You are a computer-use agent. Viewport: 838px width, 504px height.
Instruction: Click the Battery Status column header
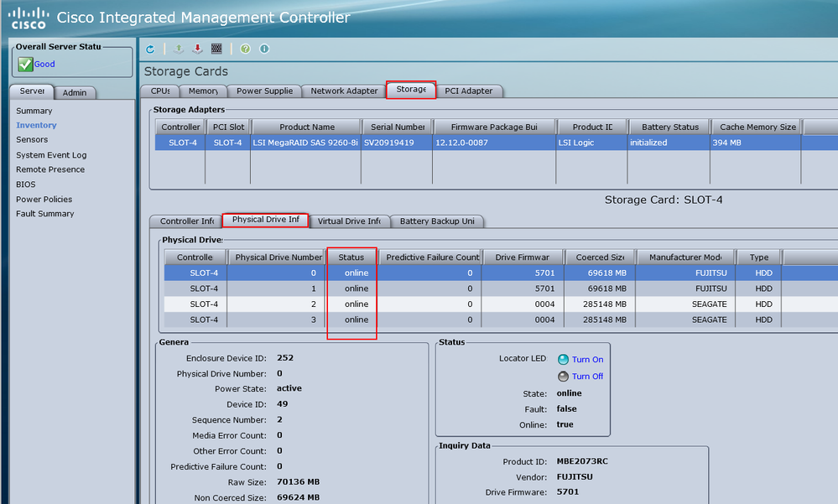[x=669, y=127]
